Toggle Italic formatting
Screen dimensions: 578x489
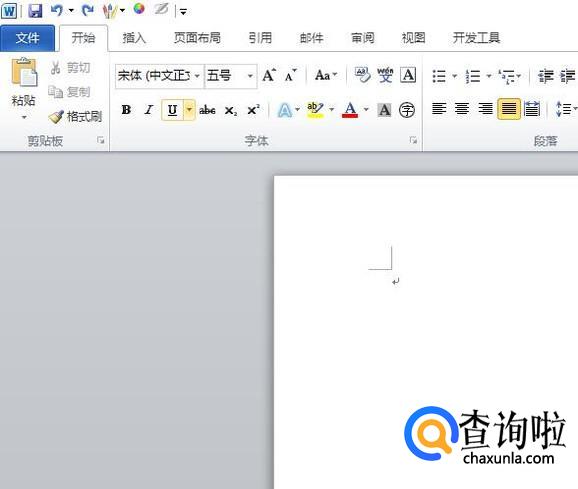point(149,110)
